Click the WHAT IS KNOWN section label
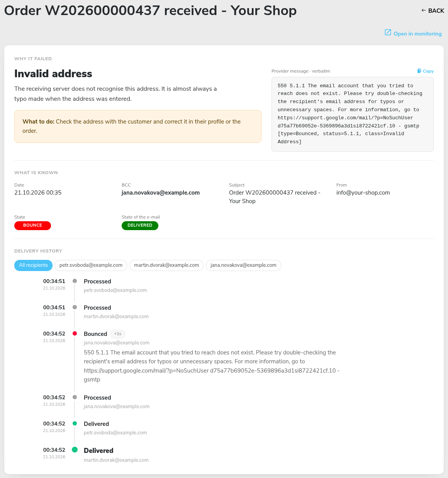Image resolution: width=448 pixels, height=478 pixels. point(36,173)
